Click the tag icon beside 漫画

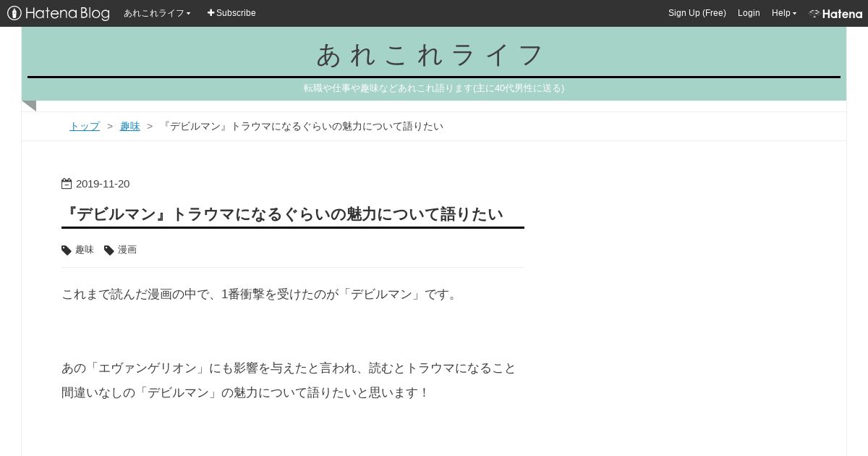tap(109, 250)
